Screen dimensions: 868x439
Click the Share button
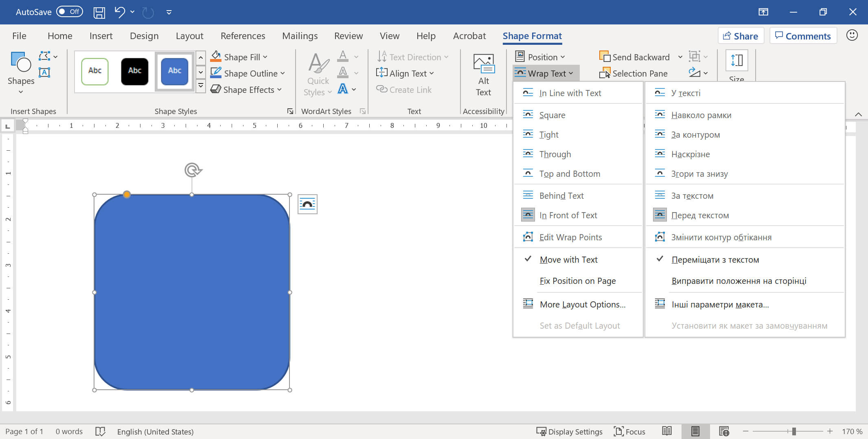tap(741, 36)
